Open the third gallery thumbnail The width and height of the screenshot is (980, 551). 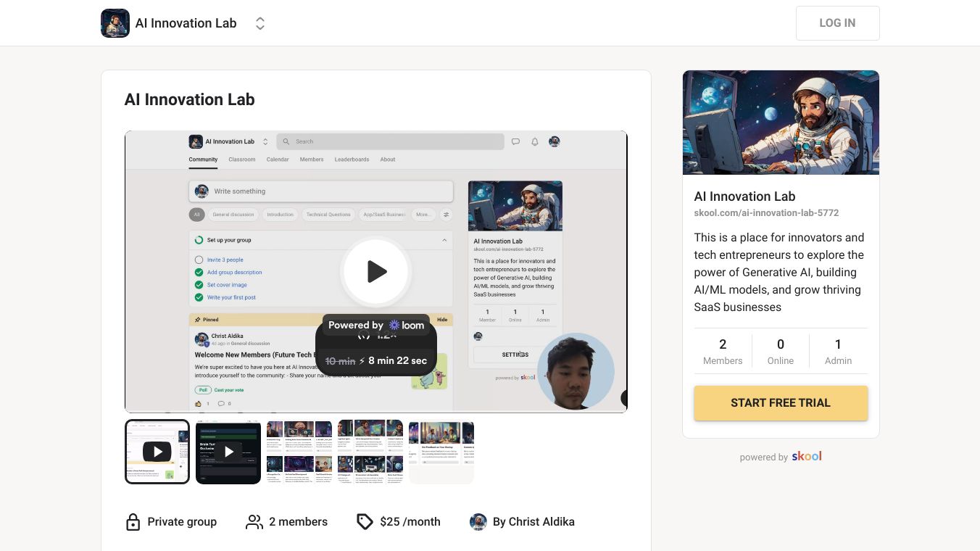(299, 452)
